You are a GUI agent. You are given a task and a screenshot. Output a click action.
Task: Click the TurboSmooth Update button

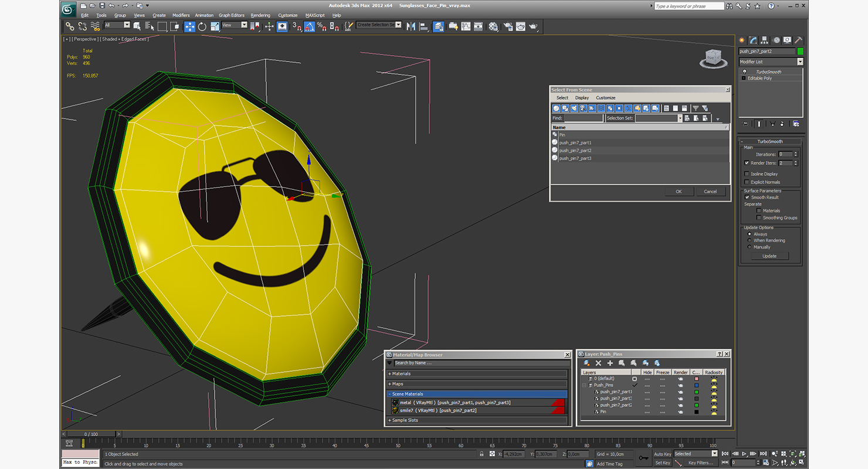(x=769, y=256)
